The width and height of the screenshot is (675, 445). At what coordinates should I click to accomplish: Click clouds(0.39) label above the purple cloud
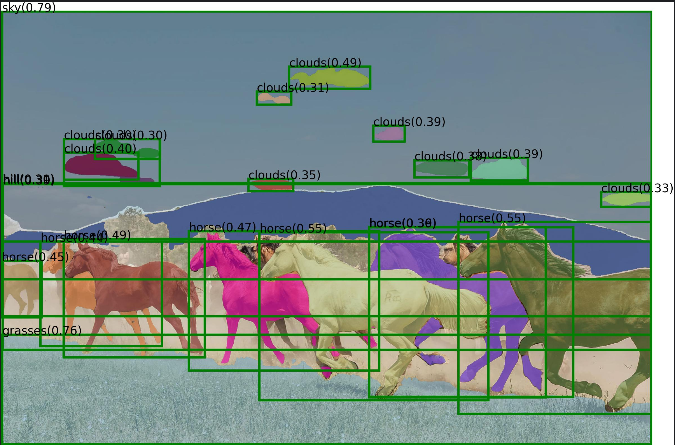point(409,122)
